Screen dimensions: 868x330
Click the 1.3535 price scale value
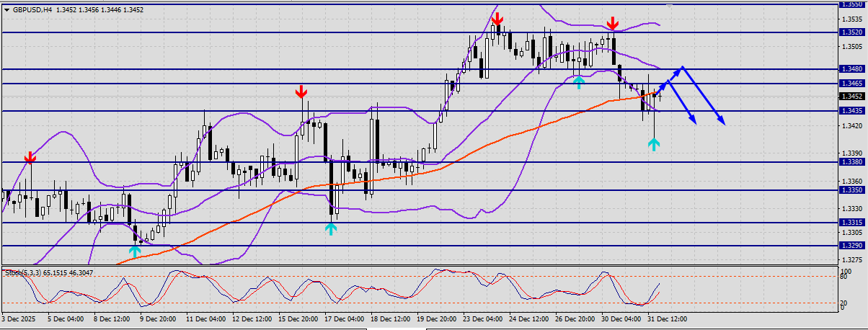point(851,19)
